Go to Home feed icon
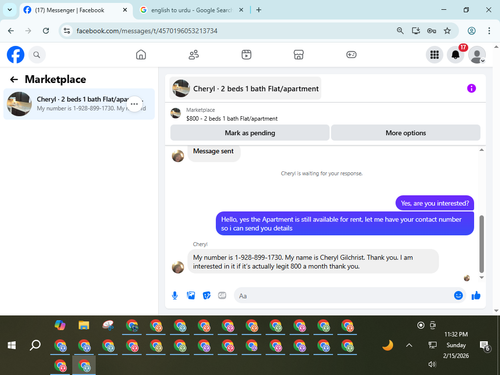The image size is (500, 375). coord(141,55)
